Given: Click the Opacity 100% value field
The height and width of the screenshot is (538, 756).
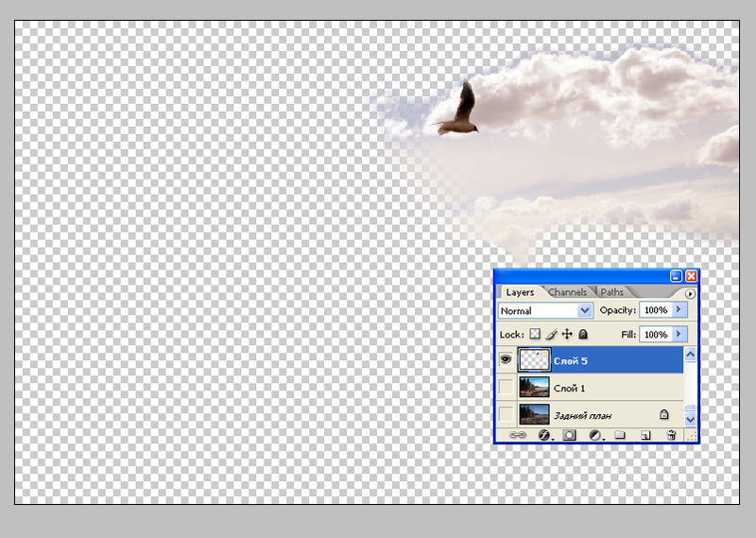Looking at the screenshot, I should (x=656, y=310).
